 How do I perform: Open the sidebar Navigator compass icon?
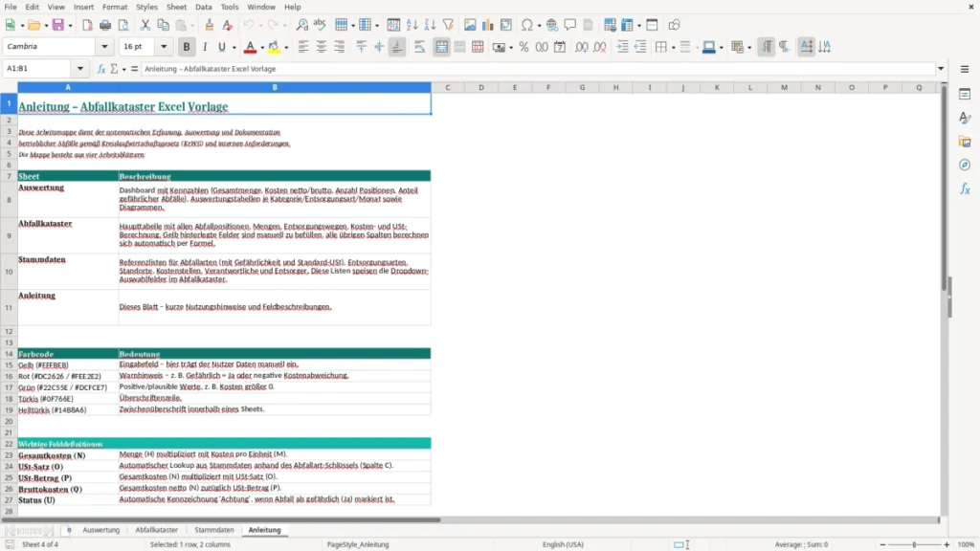(x=965, y=165)
